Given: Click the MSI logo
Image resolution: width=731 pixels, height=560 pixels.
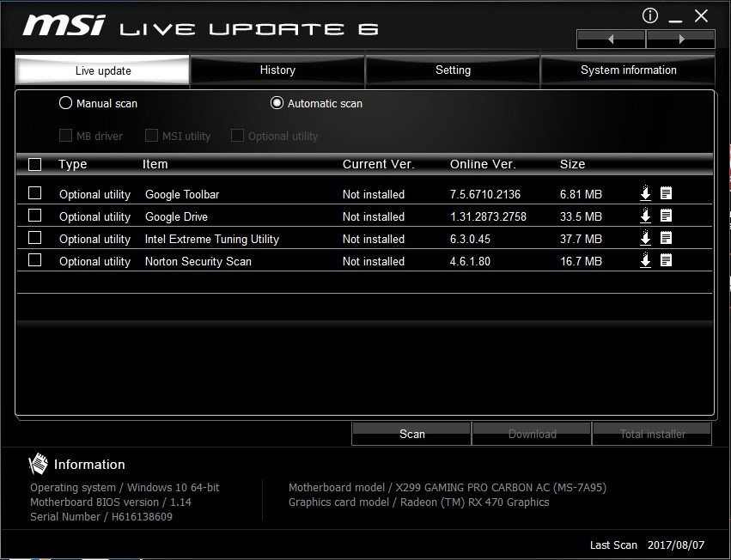Looking at the screenshot, I should (64, 25).
